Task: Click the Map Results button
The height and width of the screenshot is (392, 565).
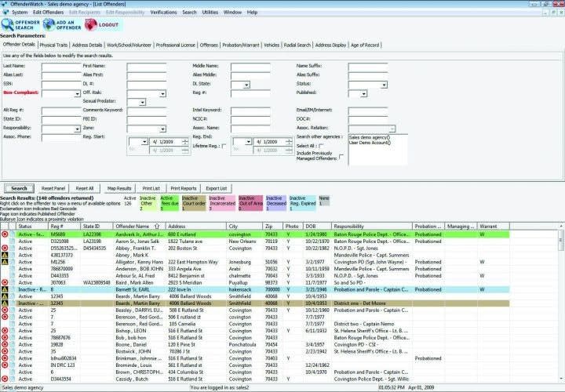Action: point(118,188)
